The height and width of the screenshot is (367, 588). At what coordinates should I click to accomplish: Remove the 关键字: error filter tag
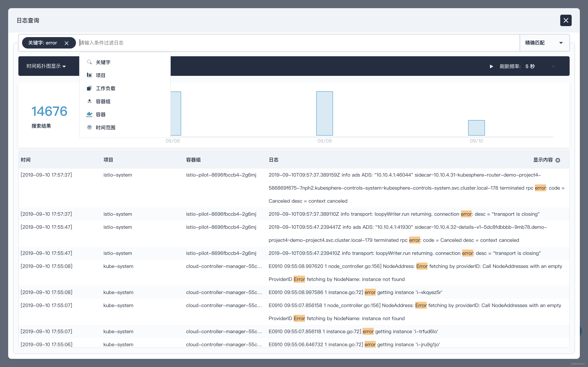coord(67,43)
